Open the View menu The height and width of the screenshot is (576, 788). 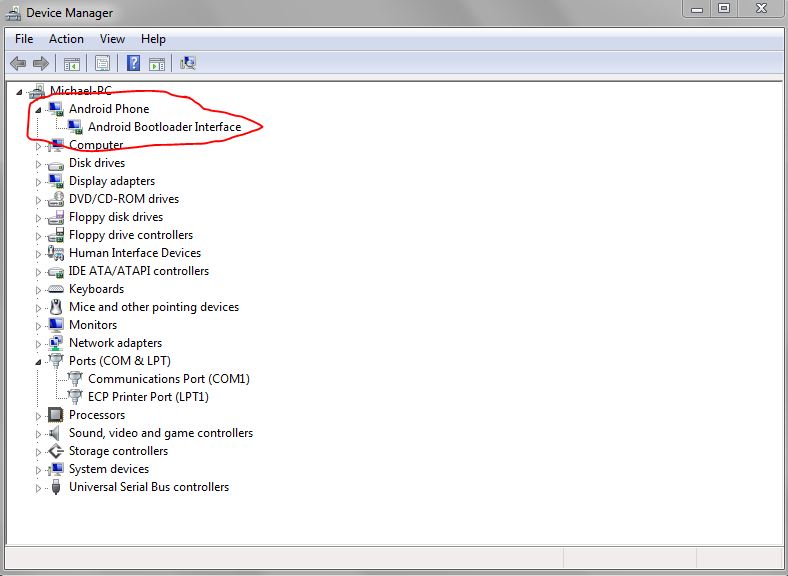pyautogui.click(x=112, y=39)
